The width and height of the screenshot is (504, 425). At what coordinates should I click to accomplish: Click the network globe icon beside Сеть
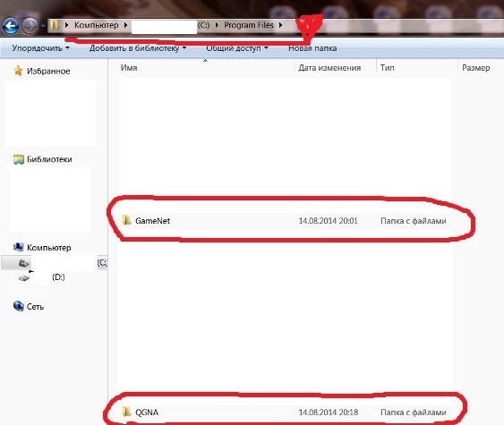18,306
